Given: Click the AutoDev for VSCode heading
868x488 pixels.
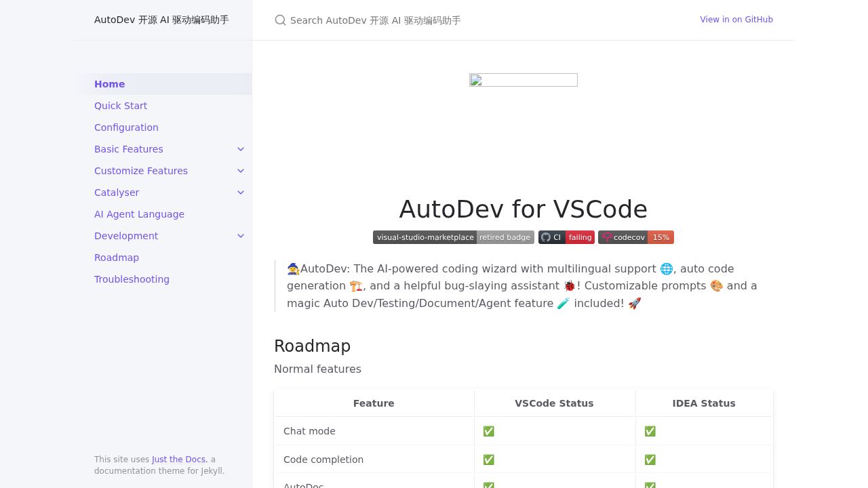Looking at the screenshot, I should click(524, 209).
